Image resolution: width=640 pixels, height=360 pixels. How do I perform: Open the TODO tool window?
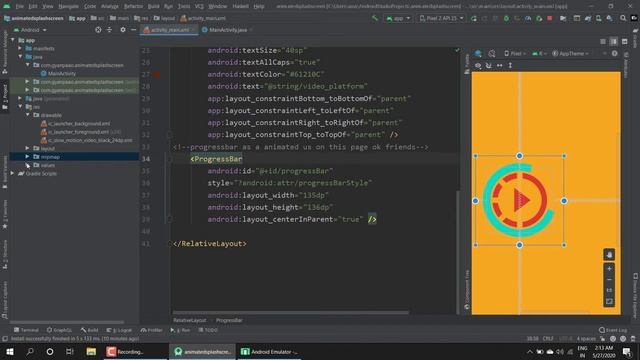(208, 330)
